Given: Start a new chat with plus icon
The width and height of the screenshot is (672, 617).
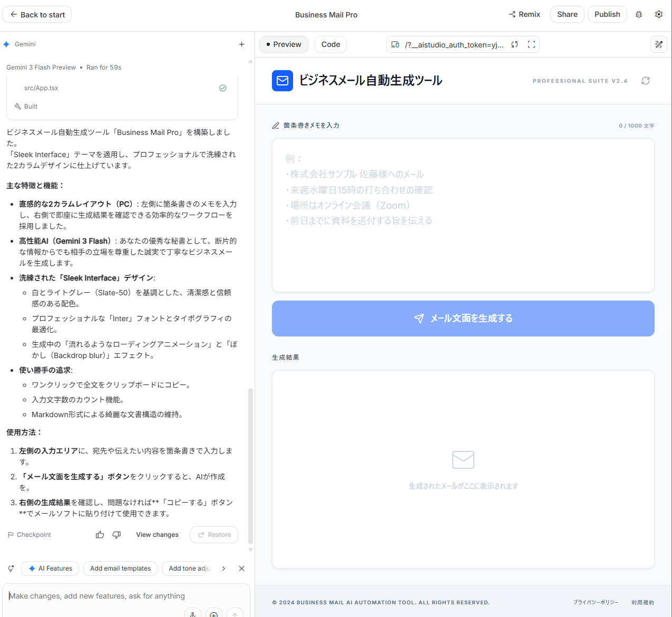Looking at the screenshot, I should tap(241, 44).
